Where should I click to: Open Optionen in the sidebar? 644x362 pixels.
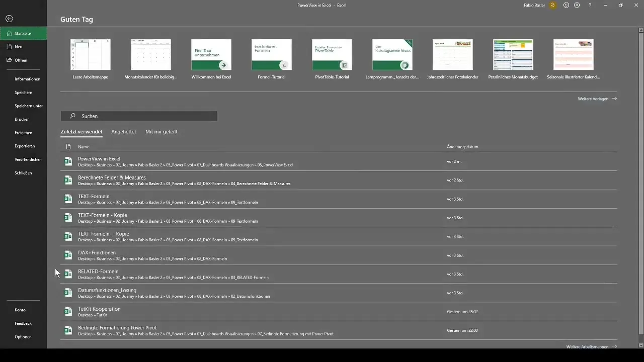click(x=23, y=337)
